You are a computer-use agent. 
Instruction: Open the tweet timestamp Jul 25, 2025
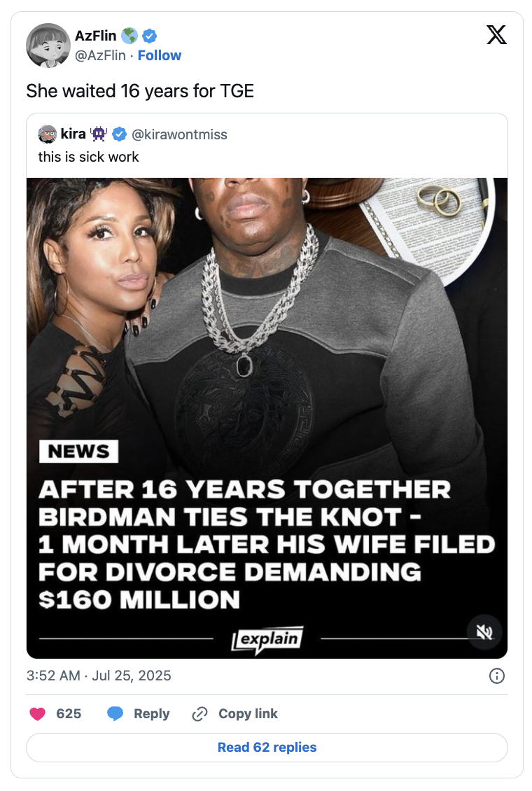pos(99,675)
